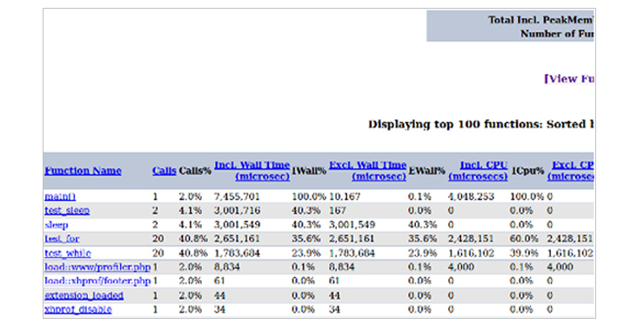Screen dimensions: 644x331
Task: Open the test_sleep function link
Action: pos(67,211)
